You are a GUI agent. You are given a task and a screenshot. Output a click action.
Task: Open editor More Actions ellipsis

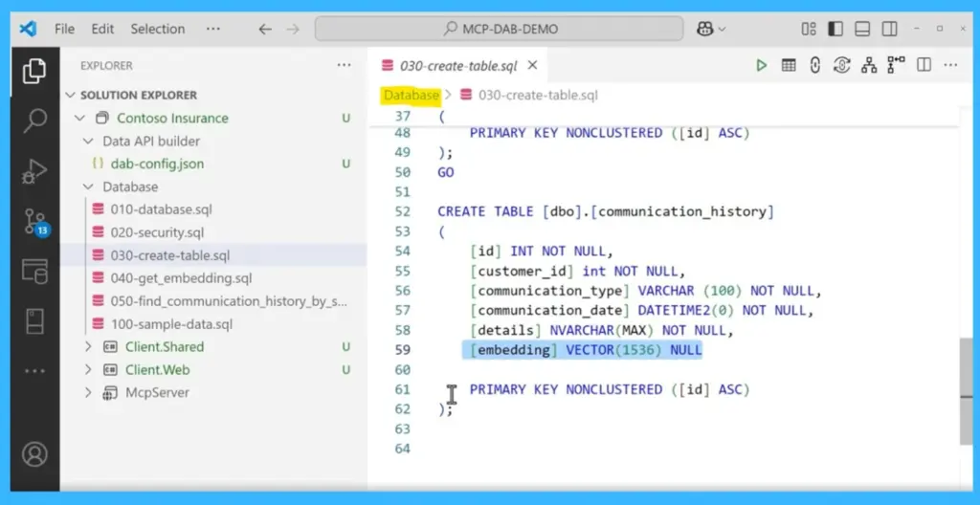tap(950, 65)
